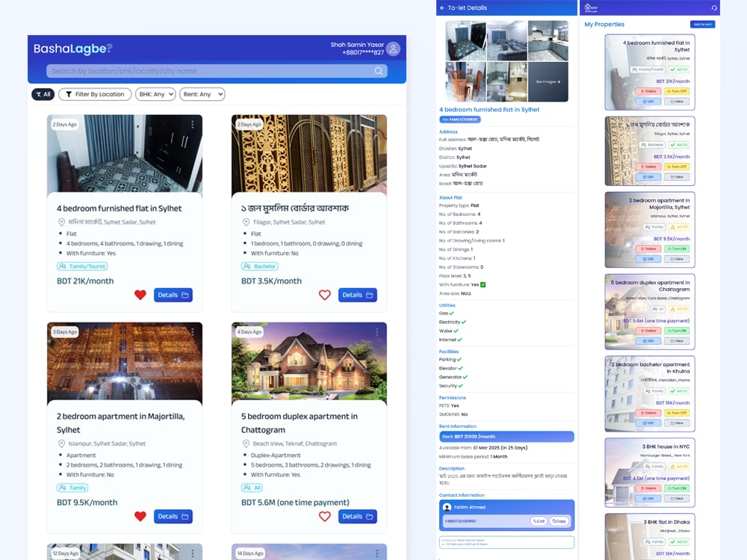Click the Family/Tourist tag on first card
The width and height of the screenshot is (747, 560).
82,267
